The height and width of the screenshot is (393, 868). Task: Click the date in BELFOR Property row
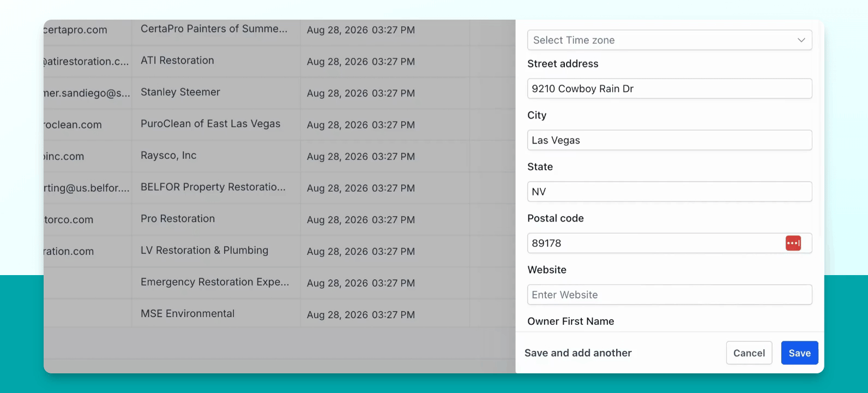click(361, 188)
